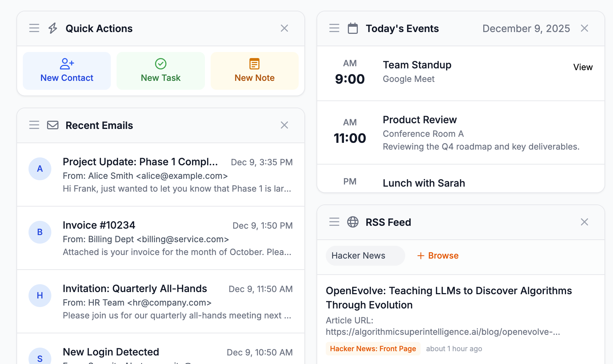Open the Invoice #10234 email
The width and height of the screenshot is (613, 364).
click(99, 225)
